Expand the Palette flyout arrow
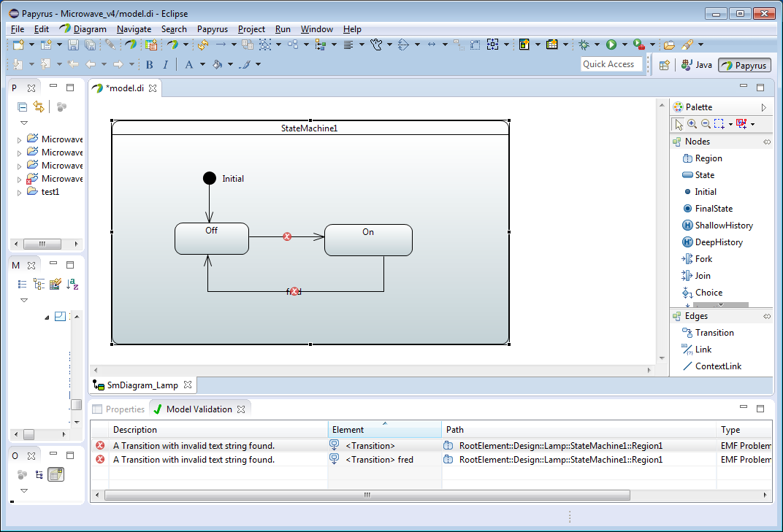Viewport: 783px width, 532px height. pos(763,107)
